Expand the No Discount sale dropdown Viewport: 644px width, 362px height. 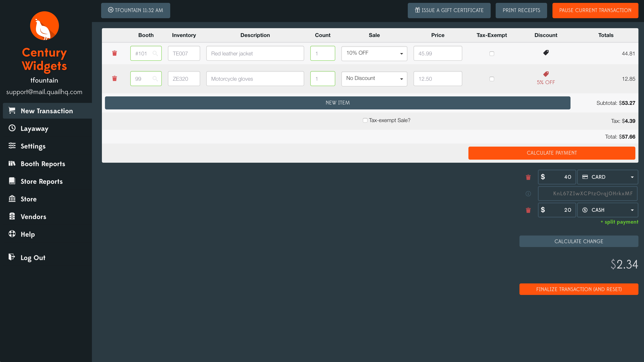click(x=374, y=79)
